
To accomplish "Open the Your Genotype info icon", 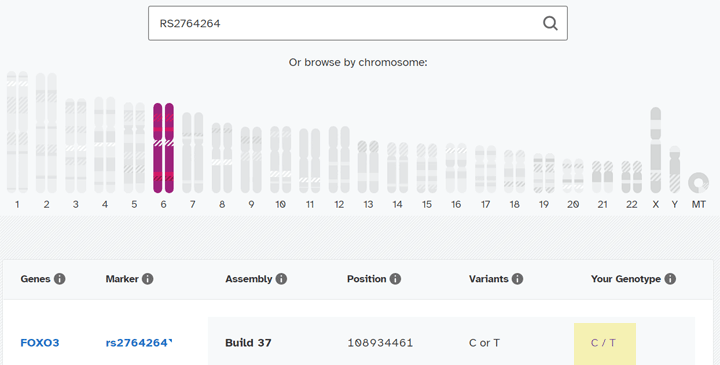I will (670, 279).
